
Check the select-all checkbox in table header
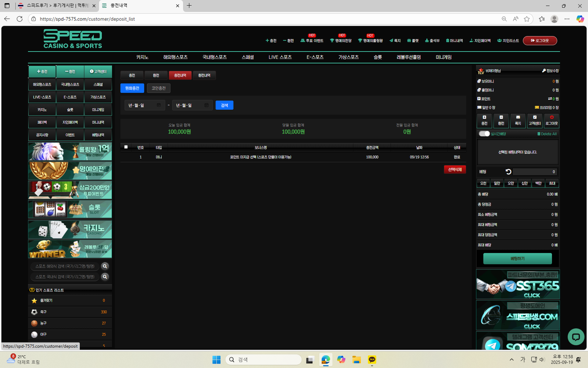(x=126, y=147)
